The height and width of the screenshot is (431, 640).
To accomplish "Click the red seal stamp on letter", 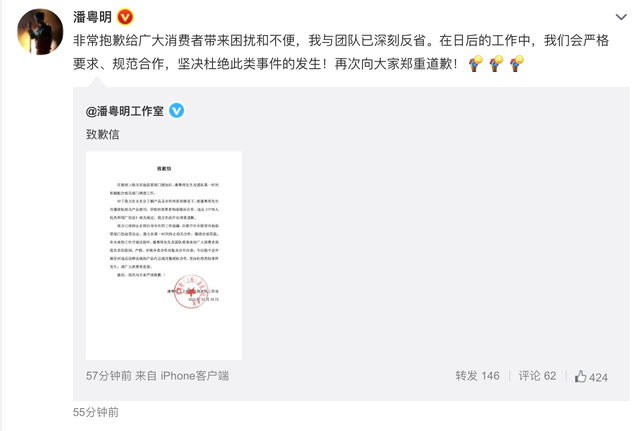I will [191, 291].
